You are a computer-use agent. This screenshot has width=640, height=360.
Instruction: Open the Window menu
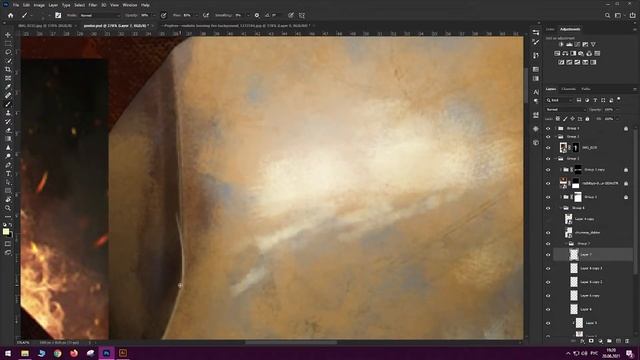[x=130, y=5]
